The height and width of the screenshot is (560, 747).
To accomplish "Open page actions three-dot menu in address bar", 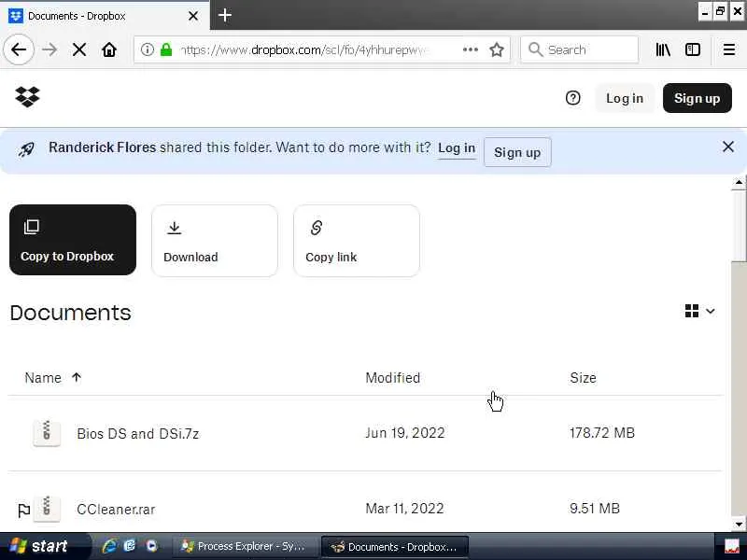I will (471, 49).
